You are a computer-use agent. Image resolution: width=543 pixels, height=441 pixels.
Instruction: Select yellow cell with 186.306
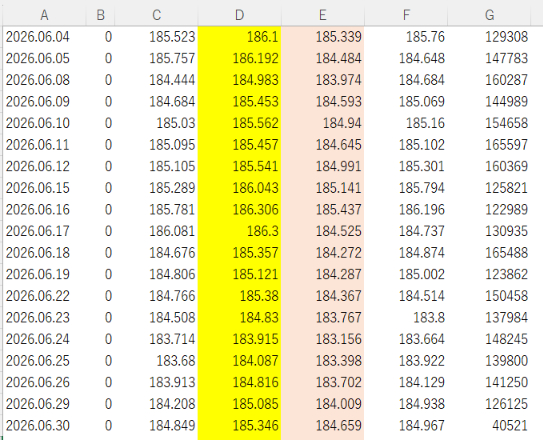click(239, 210)
